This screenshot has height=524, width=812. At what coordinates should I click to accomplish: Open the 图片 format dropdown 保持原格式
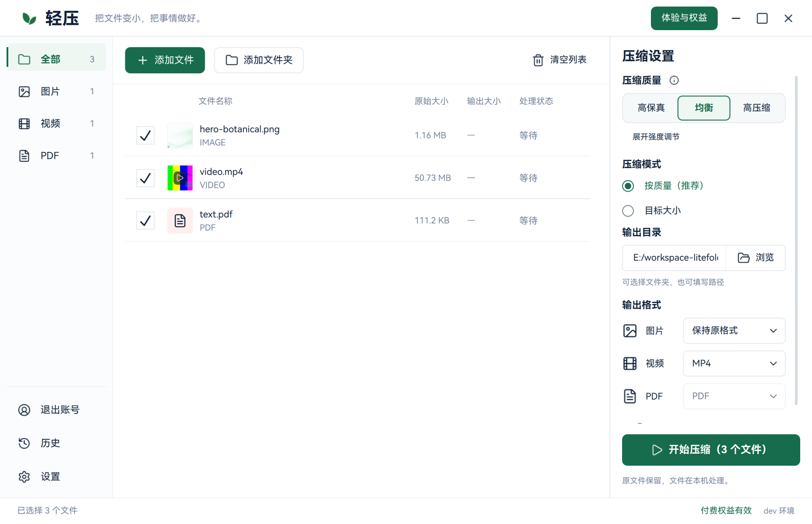point(734,331)
